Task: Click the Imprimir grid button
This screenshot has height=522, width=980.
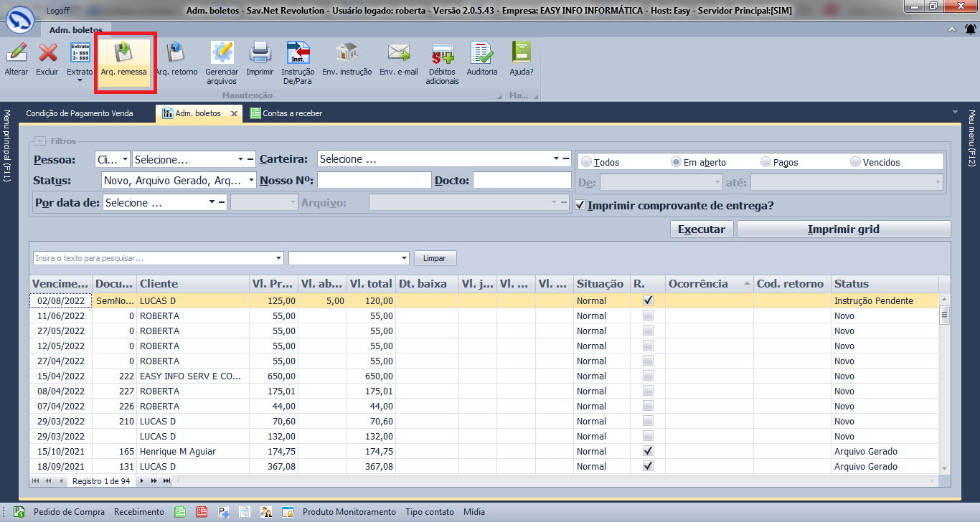Action: [x=843, y=229]
